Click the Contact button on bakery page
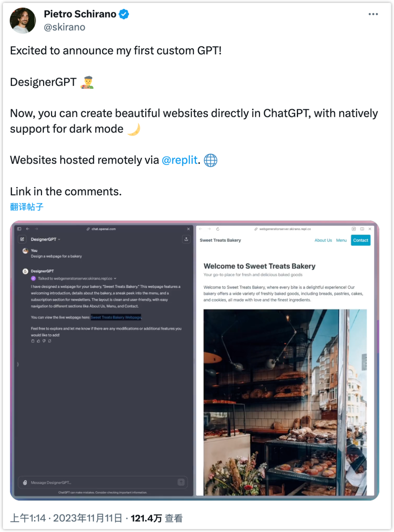 (x=360, y=240)
